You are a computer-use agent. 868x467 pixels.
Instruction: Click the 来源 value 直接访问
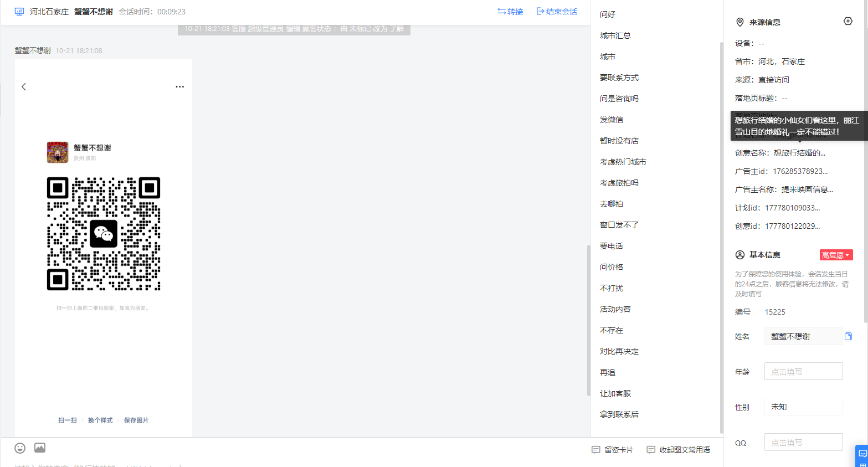click(x=774, y=80)
